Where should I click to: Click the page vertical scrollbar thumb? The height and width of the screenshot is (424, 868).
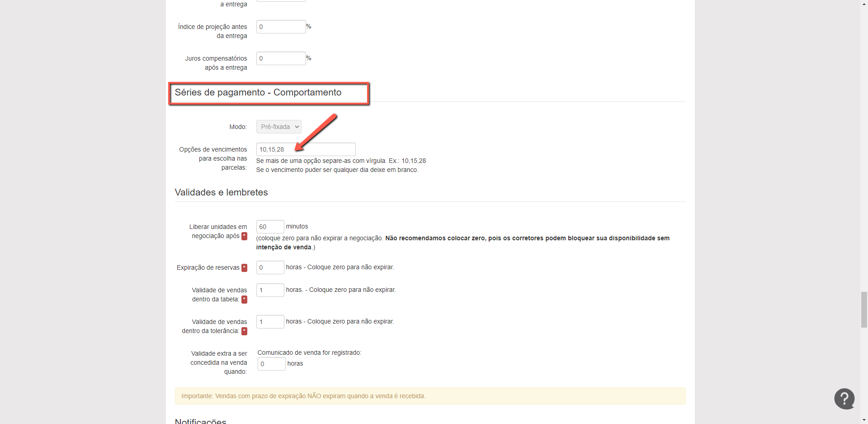click(864, 310)
